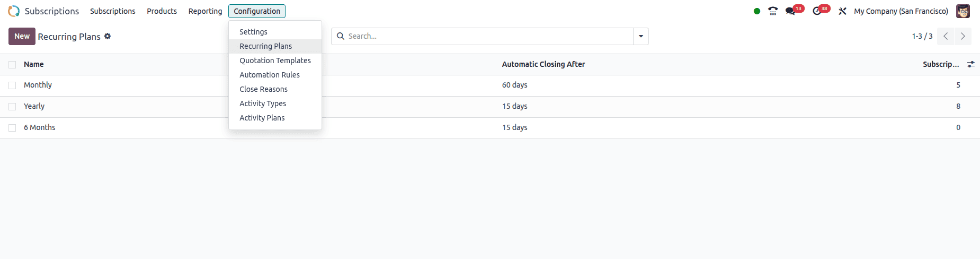Click the user avatar picture
980x259 pixels.
pos(963,11)
